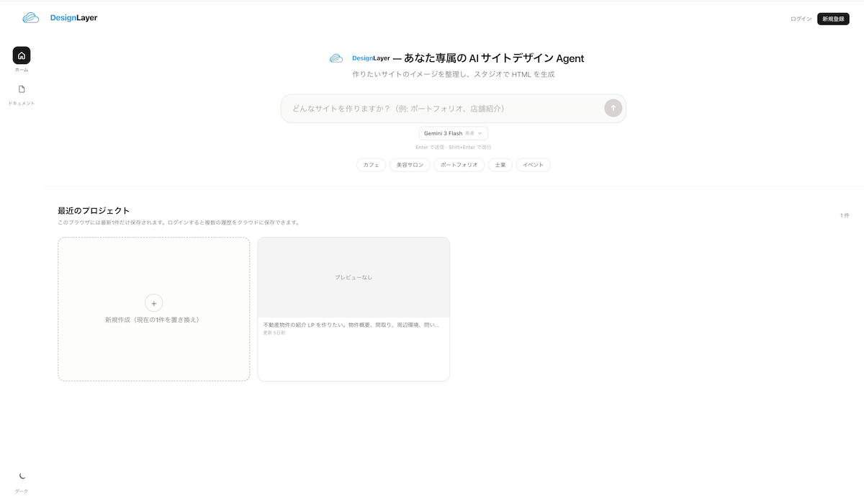Image resolution: width=864 pixels, height=504 pixels.
Task: Click the cloud icon beside the hero heading
Action: click(x=336, y=58)
